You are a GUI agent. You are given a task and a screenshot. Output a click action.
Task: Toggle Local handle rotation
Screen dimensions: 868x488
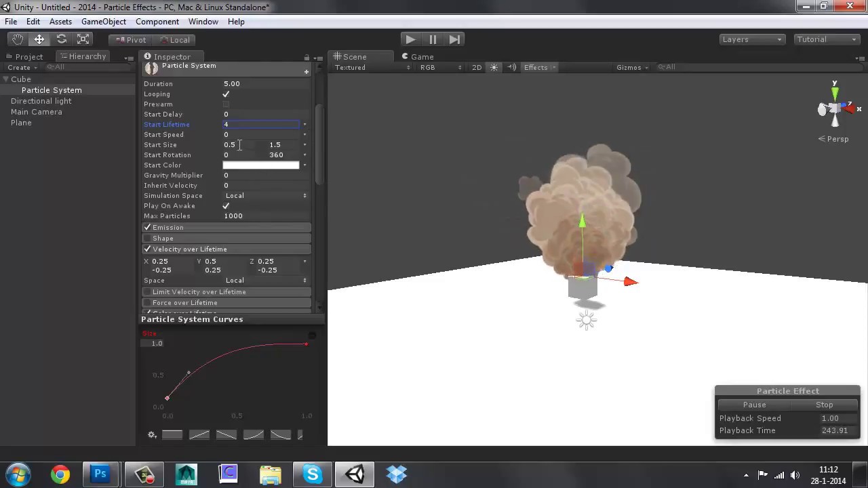tap(175, 40)
